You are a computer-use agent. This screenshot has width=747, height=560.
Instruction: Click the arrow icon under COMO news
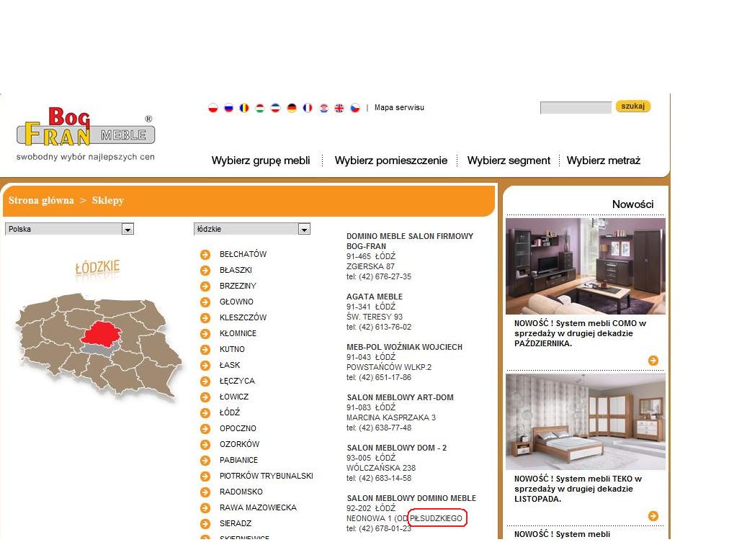(653, 361)
